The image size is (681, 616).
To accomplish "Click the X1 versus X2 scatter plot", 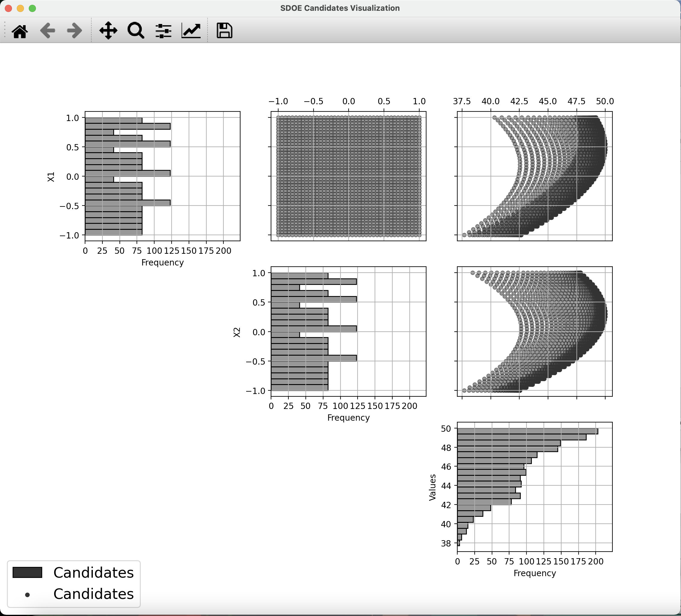I will 349,176.
